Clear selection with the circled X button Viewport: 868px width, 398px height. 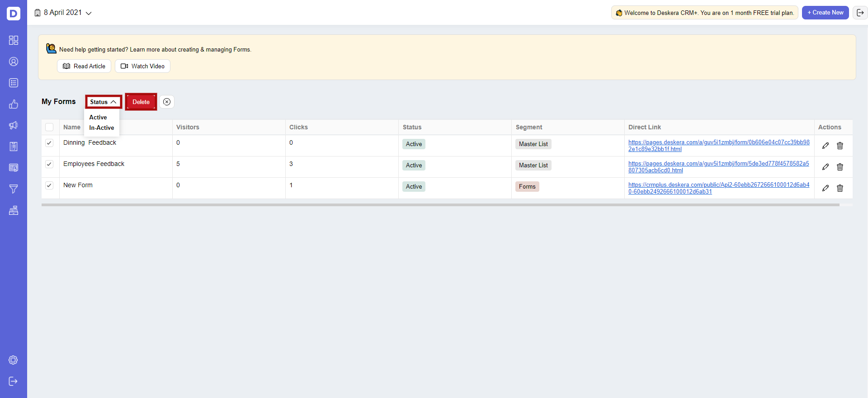(x=167, y=102)
